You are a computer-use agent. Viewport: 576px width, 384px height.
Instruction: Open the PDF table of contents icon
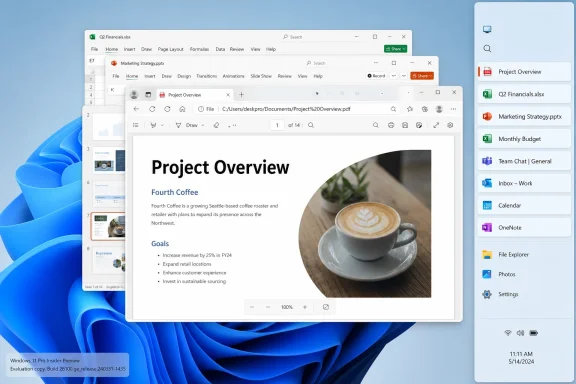tap(136, 125)
